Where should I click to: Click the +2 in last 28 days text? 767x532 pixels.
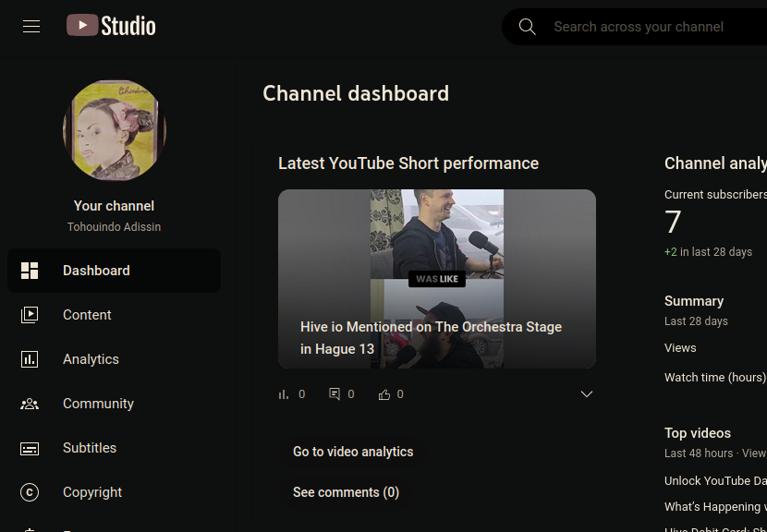[x=708, y=252]
